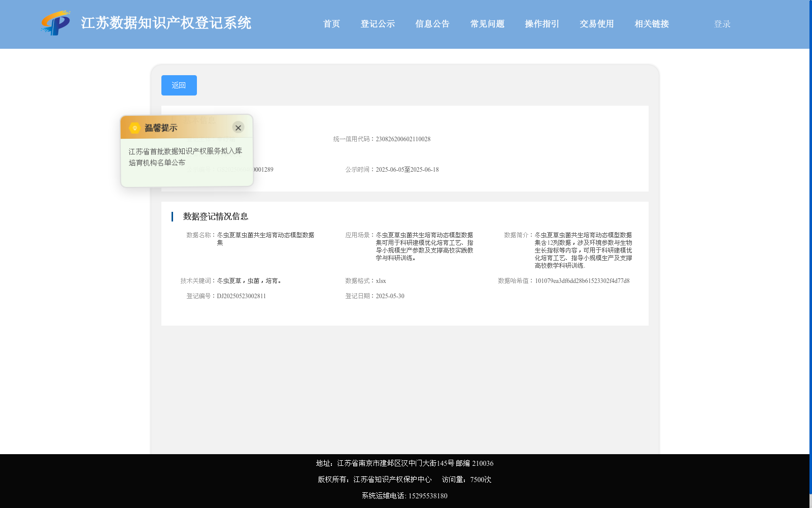The height and width of the screenshot is (508, 812).
Task: Open the popup notice about 数据知识产权服务
Action: [185, 156]
